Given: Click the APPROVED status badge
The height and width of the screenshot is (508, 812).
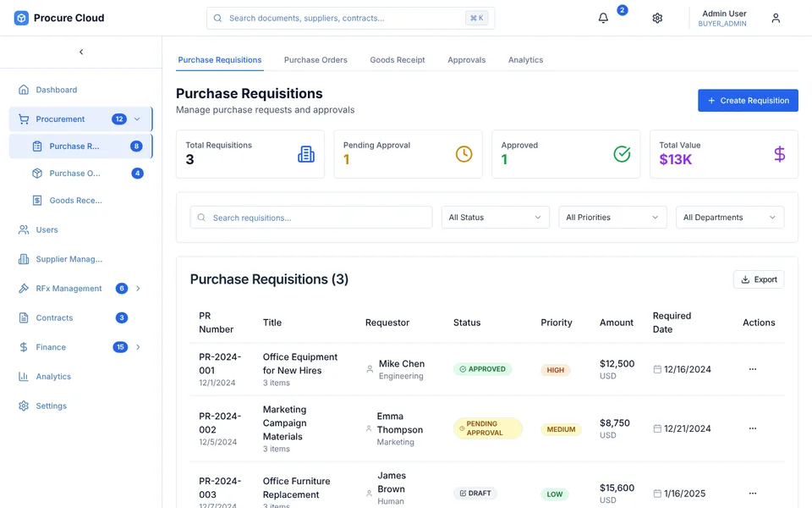Looking at the screenshot, I should pos(483,369).
